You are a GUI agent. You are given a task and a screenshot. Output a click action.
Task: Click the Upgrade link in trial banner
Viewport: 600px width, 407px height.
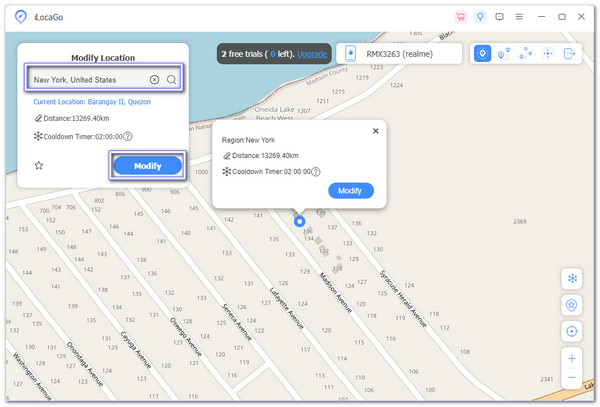(x=312, y=54)
